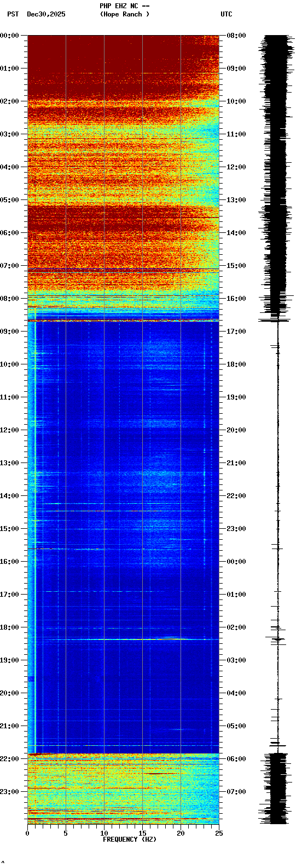Image resolution: width=302 pixels, height=868 pixels.
Task: Click the PST 19:00 time label
Action: pyautogui.click(x=10, y=660)
